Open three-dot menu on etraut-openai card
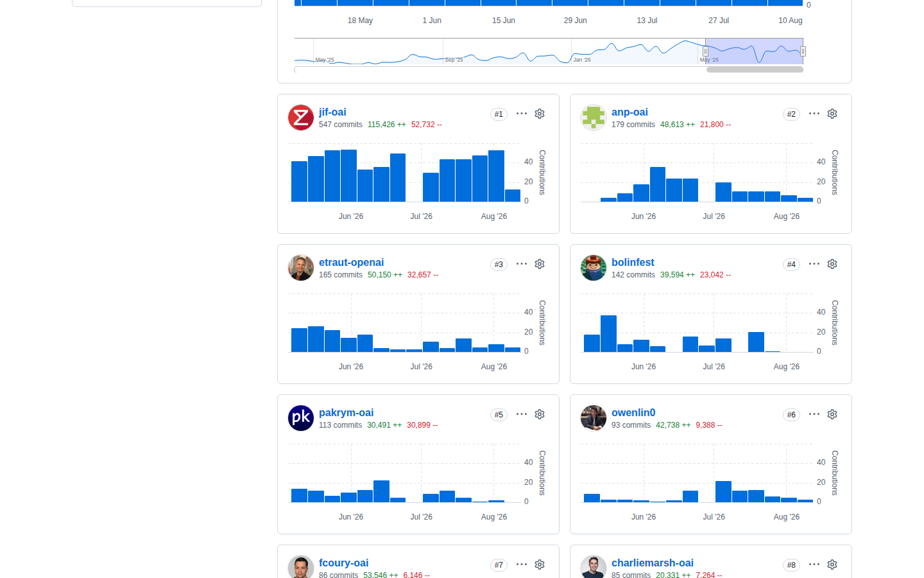The image size is (924, 578). (522, 264)
